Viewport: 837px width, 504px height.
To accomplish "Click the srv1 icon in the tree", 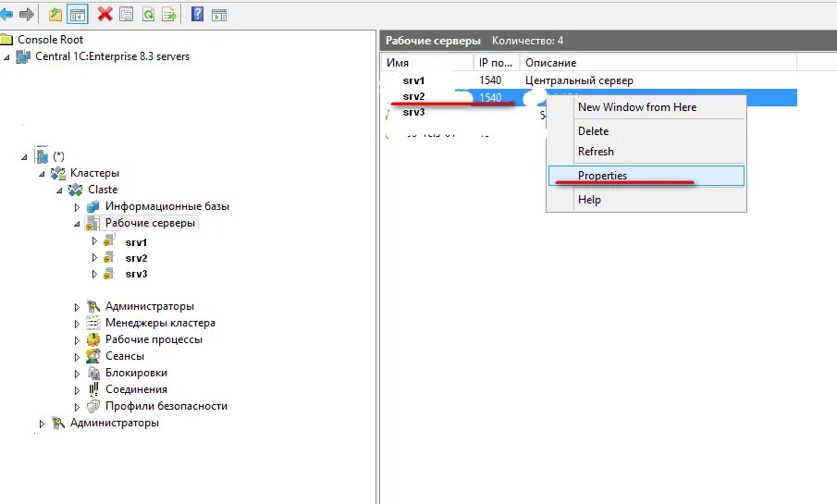I will (x=109, y=240).
